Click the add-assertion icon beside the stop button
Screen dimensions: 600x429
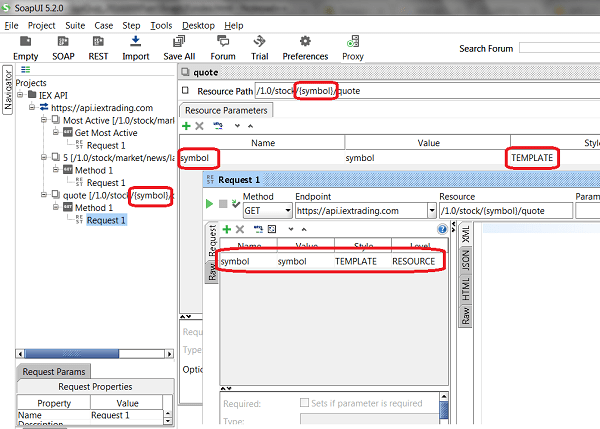(236, 204)
